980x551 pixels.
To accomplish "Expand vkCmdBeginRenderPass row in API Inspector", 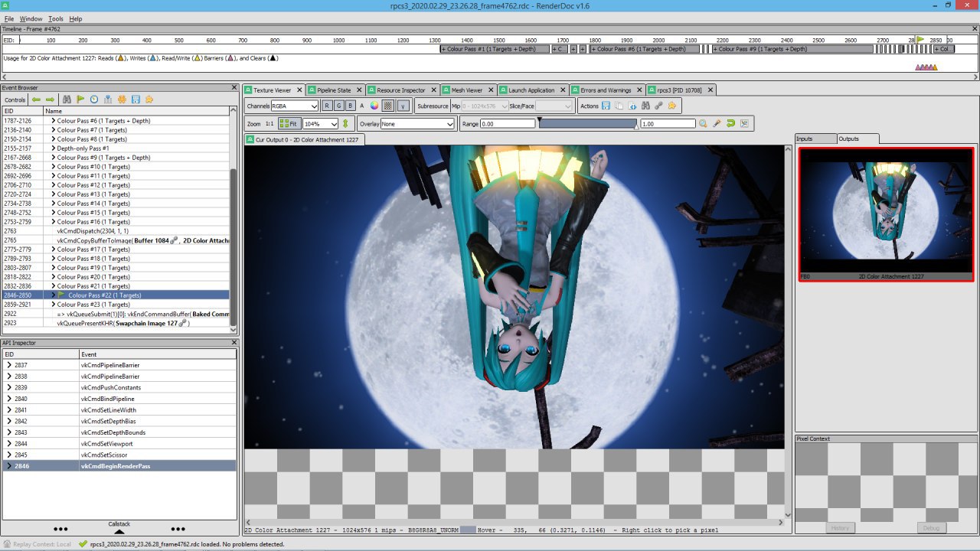I will (9, 466).
